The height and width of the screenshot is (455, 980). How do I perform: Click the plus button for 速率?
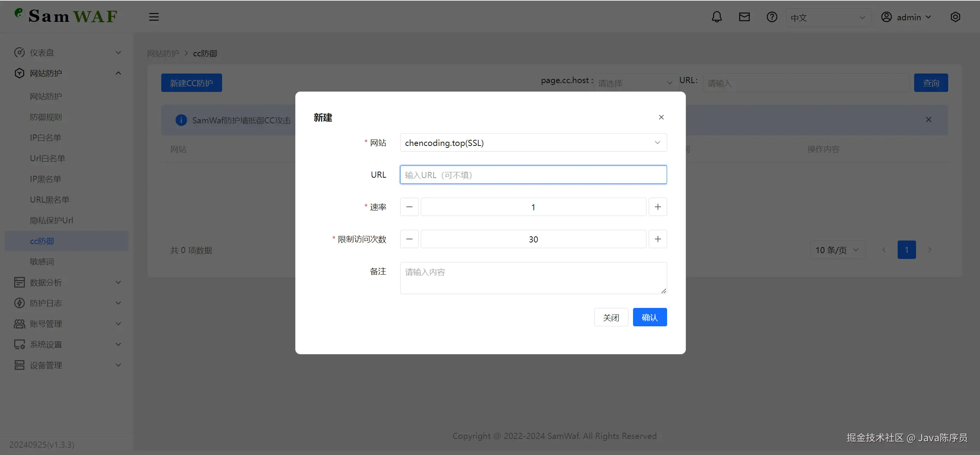(658, 207)
